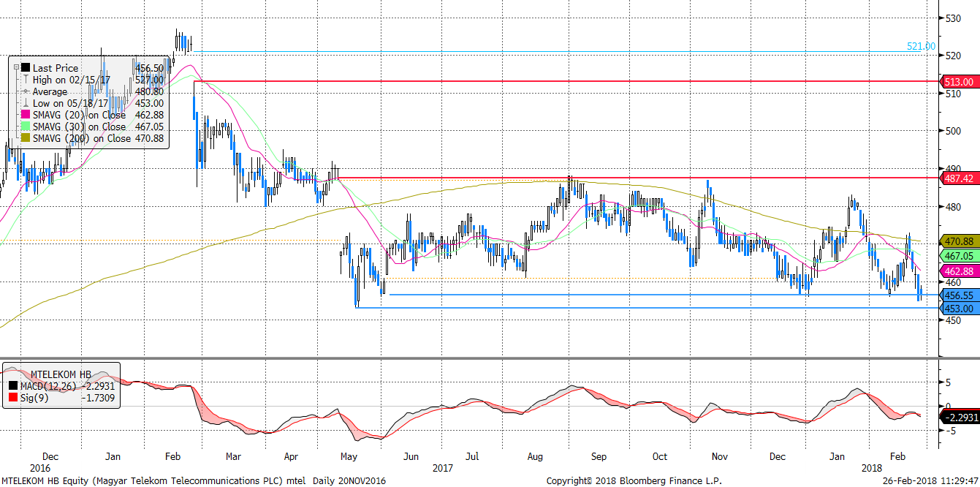This screenshot has height=487, width=980.
Task: Select 'SMAVG (30) on Close' legend entry
Action: tap(79, 127)
